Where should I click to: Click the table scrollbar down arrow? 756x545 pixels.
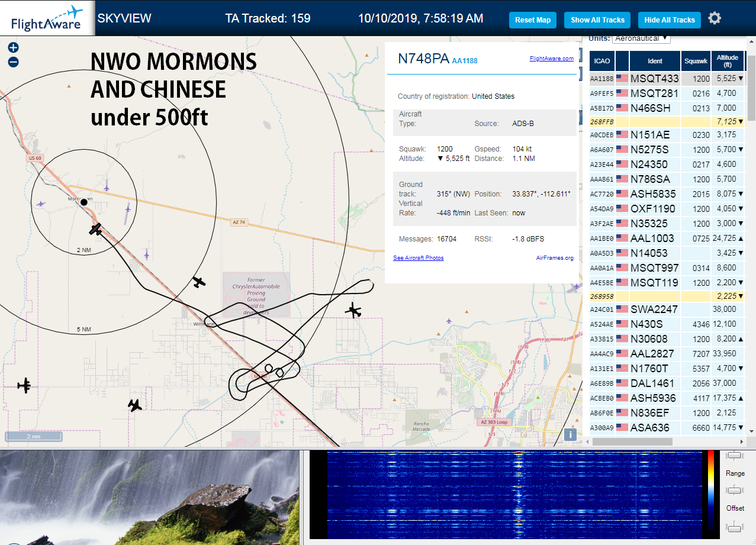[751, 431]
